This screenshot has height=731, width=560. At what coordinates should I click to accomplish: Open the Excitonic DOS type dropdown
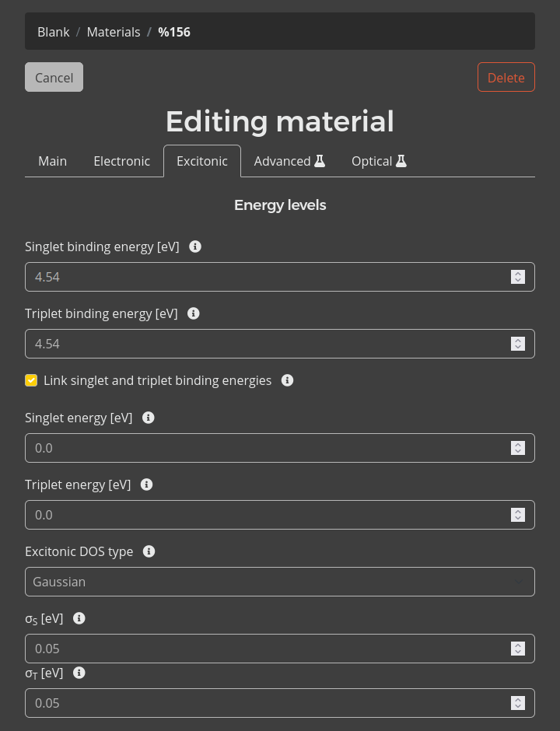pyautogui.click(x=279, y=582)
